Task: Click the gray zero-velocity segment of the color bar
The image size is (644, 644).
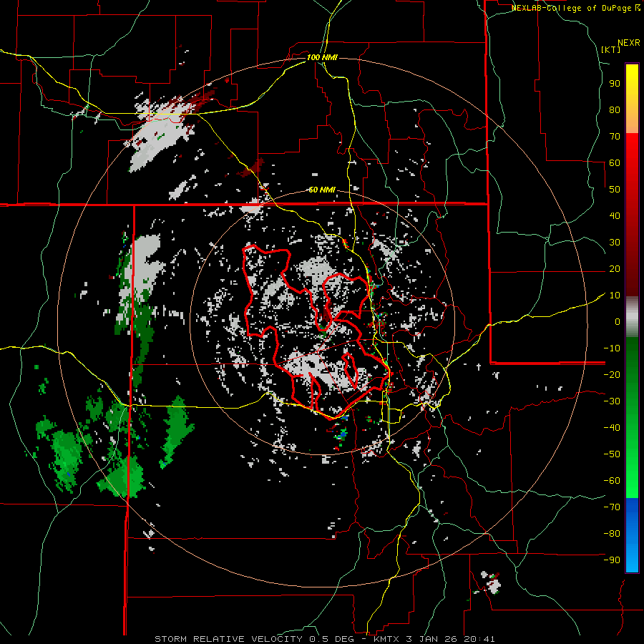Action: point(632,317)
